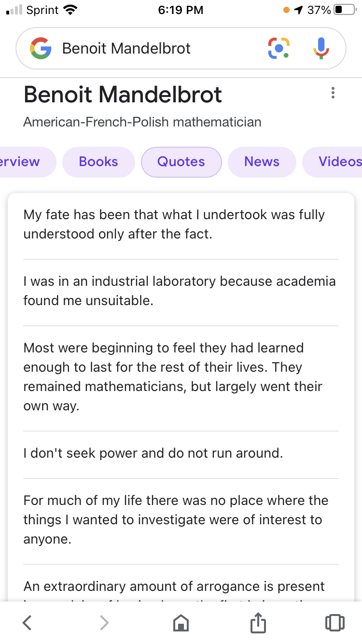Viewport: 362px width, 644px height.
Task: Tap the Benoit Mandelbrot heading title
Action: click(123, 94)
